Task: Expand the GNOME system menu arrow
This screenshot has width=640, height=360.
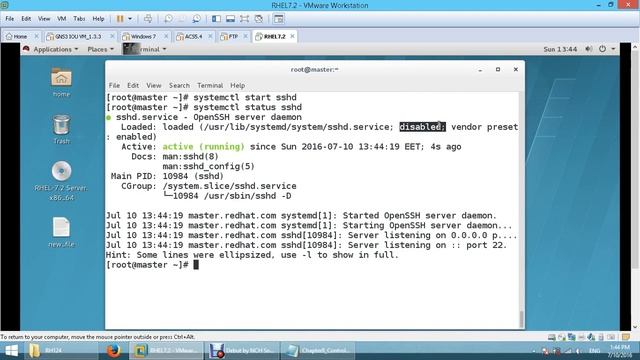Action: tap(613, 49)
